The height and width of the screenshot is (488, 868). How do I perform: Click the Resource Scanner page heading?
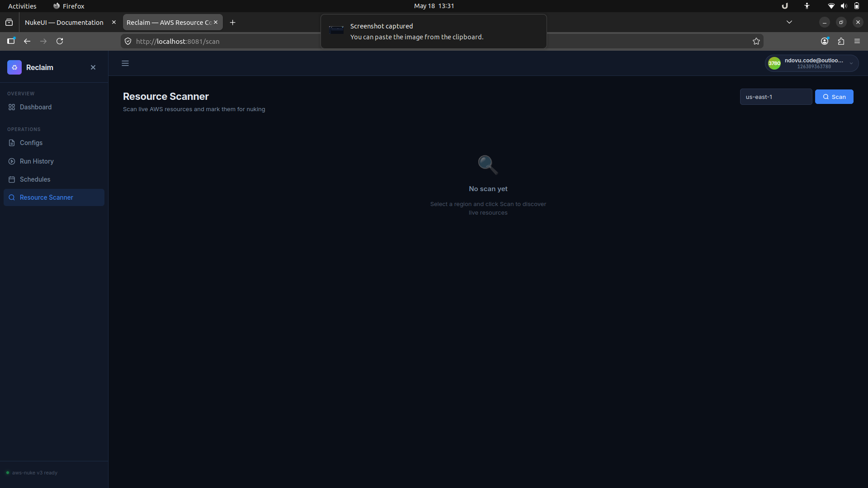(x=166, y=96)
